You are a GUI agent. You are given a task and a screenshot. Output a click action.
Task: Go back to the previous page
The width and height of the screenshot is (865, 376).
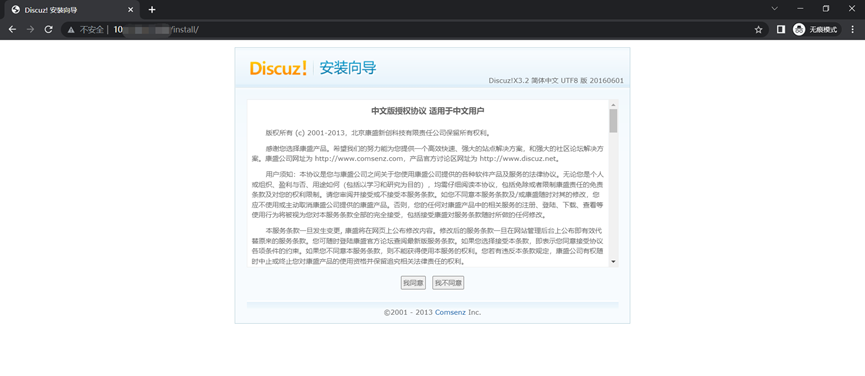click(12, 29)
